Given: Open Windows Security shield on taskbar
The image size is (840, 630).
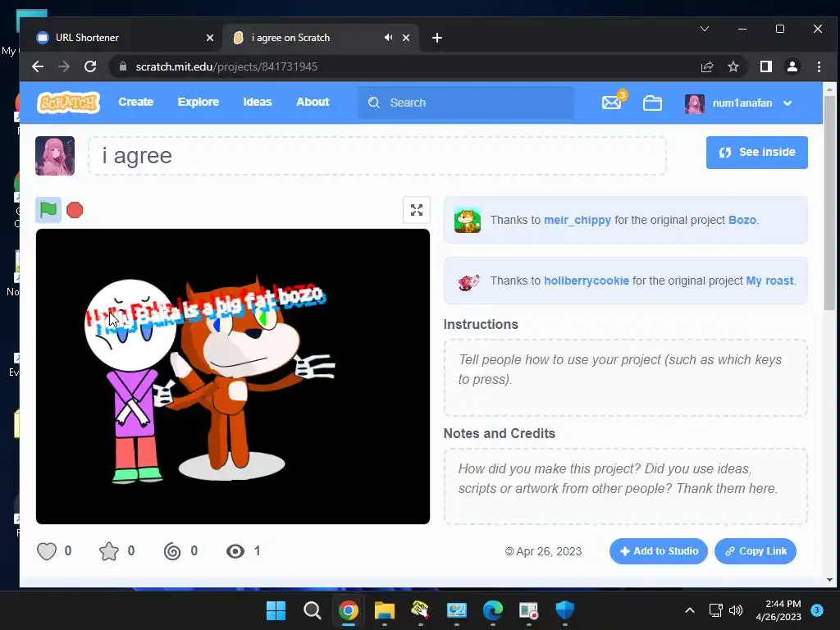Looking at the screenshot, I should 565,610.
